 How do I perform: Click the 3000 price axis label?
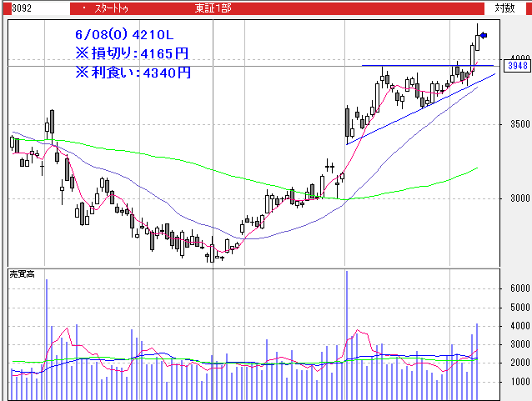point(518,198)
